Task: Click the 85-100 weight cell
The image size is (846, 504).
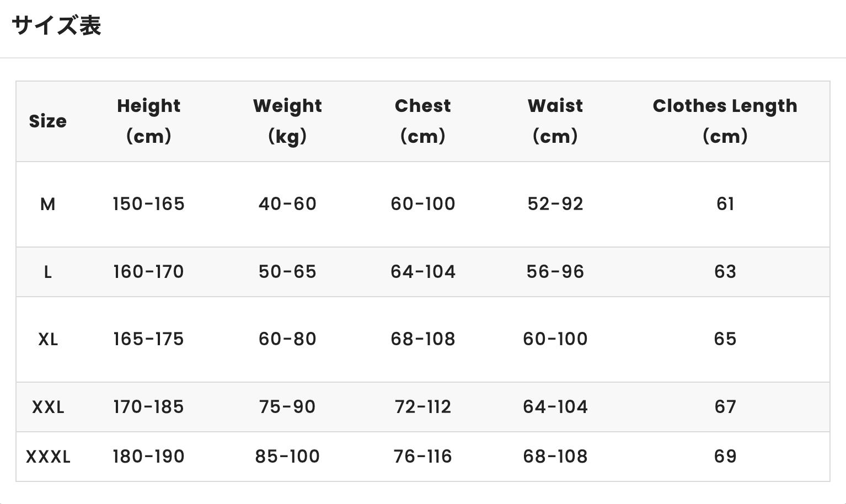Action: pos(287,456)
